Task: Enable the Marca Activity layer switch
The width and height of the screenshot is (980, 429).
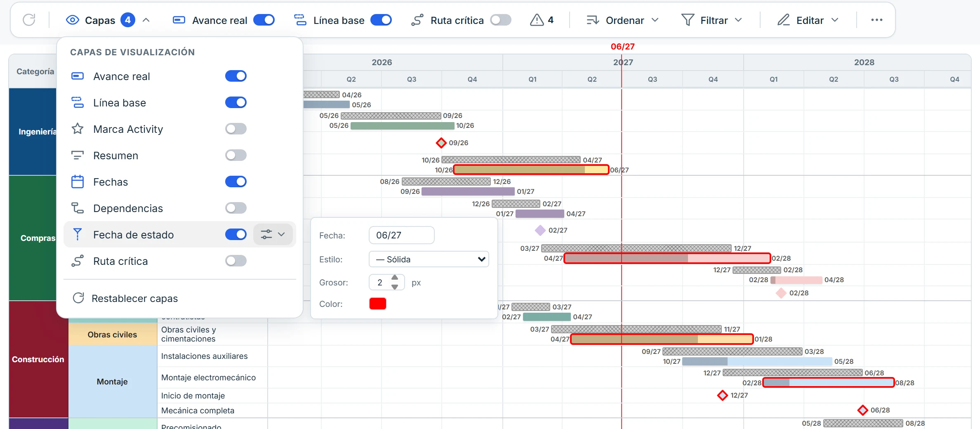Action: [236, 129]
